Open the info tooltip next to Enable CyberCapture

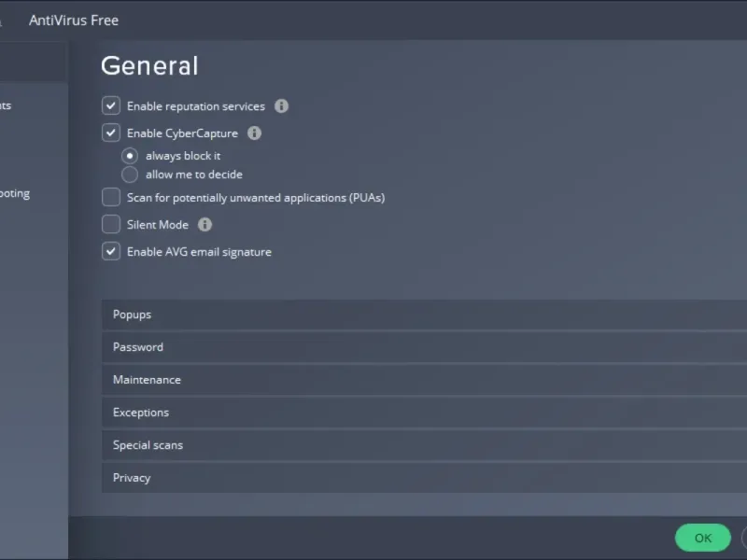coord(254,133)
